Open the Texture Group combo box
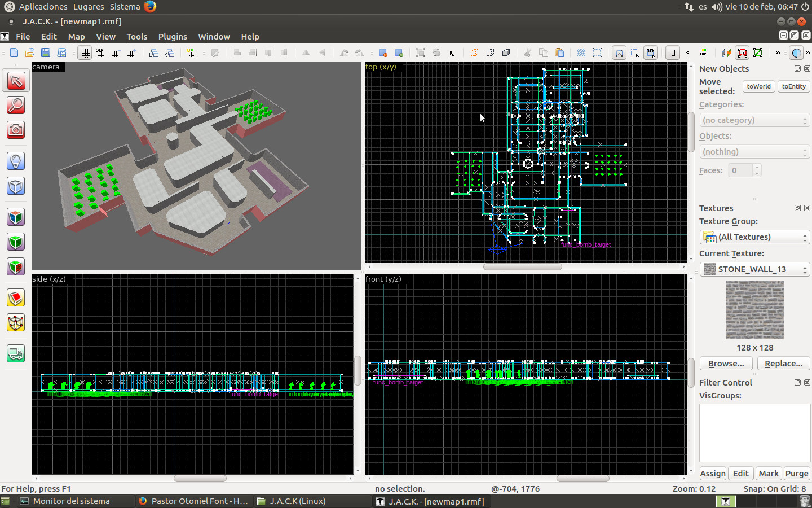The height and width of the screenshot is (508, 812). tap(754, 237)
